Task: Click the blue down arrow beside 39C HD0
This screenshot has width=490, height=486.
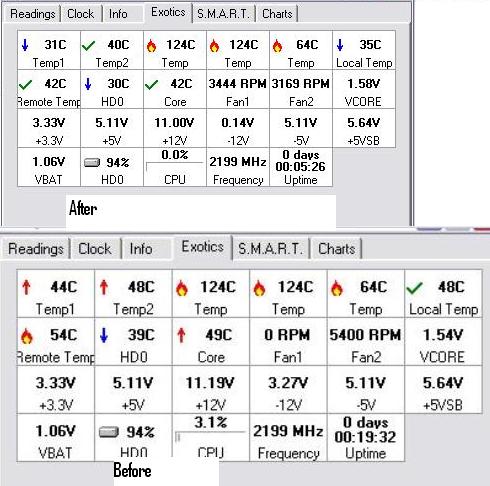Action: [104, 335]
